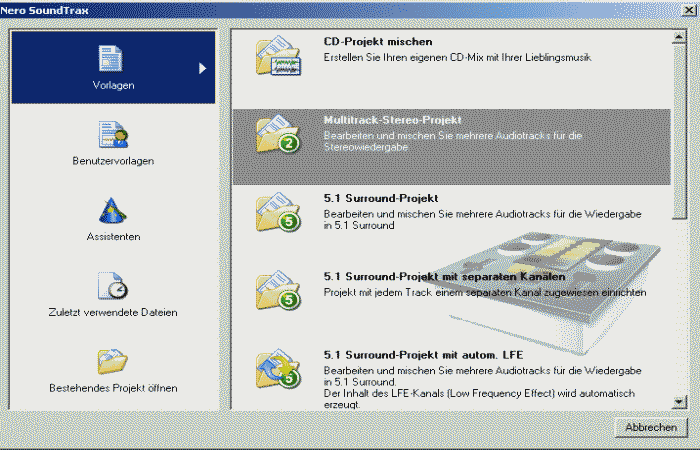Expand the Vorlagen arrow indicator
Image resolution: width=700 pixels, height=450 pixels.
[x=202, y=68]
